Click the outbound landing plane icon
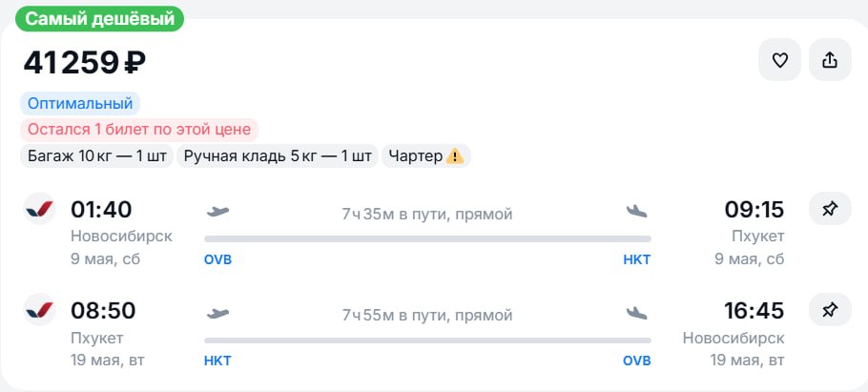The width and height of the screenshot is (868, 392). click(636, 211)
